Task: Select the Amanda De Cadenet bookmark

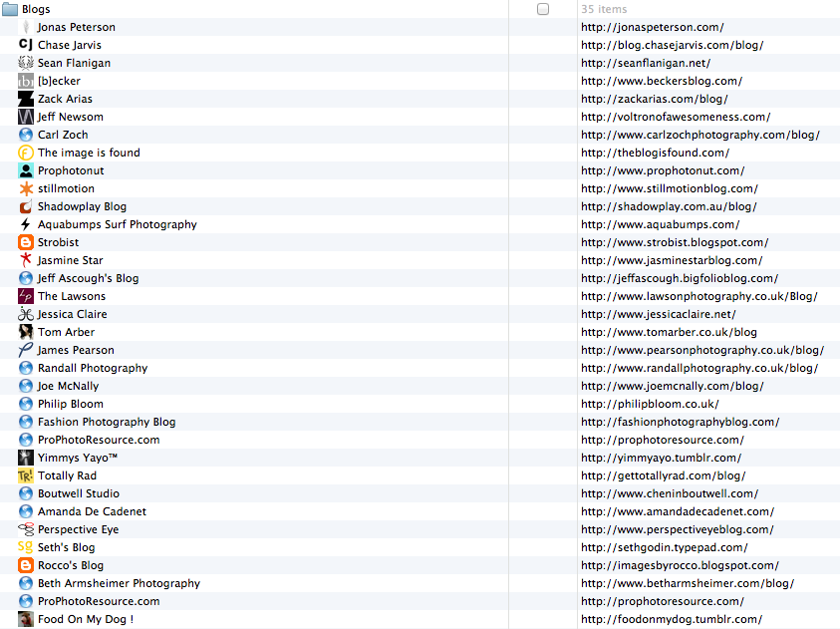Action: (x=92, y=511)
